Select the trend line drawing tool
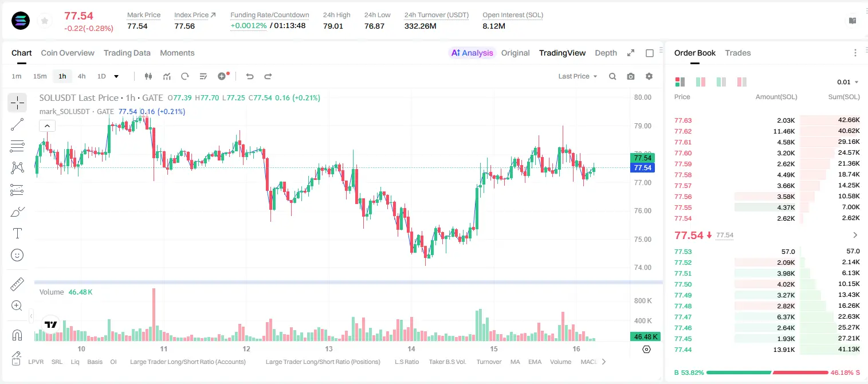This screenshot has height=384, width=868. [17, 124]
